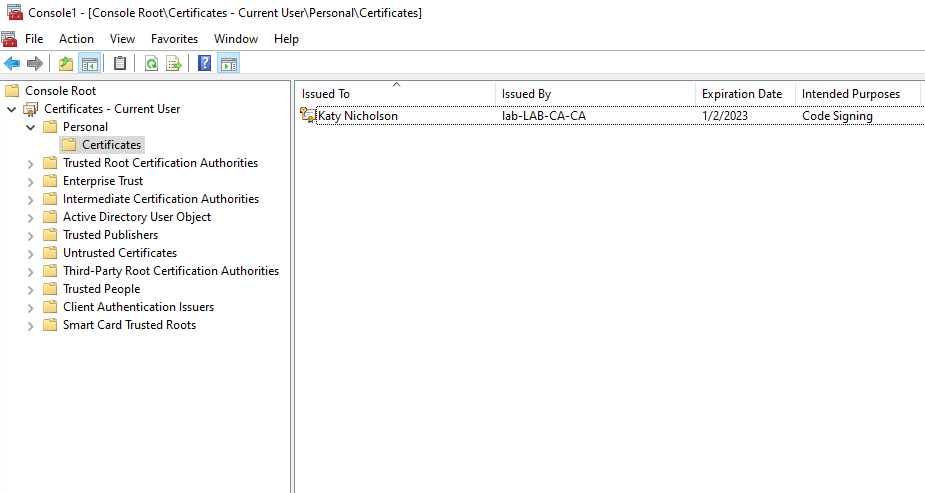
Task: Open the Action menu
Action: click(76, 39)
